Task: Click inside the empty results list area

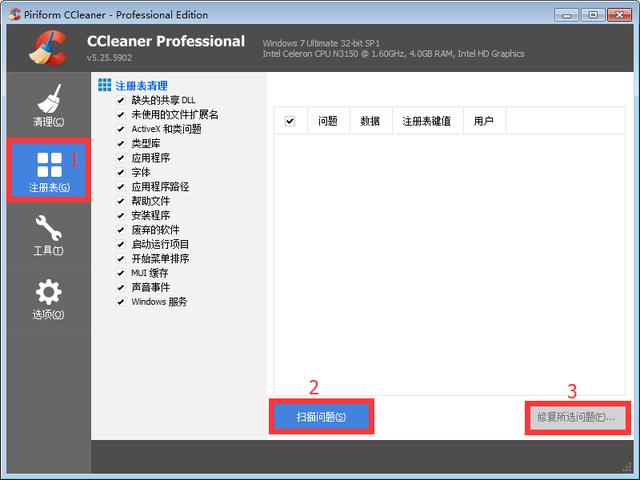Action: (449, 264)
